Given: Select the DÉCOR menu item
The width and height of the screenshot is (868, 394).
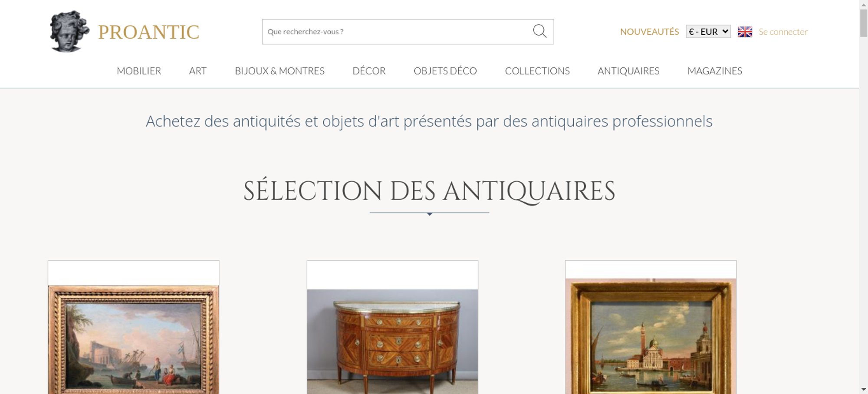Looking at the screenshot, I should tap(369, 71).
